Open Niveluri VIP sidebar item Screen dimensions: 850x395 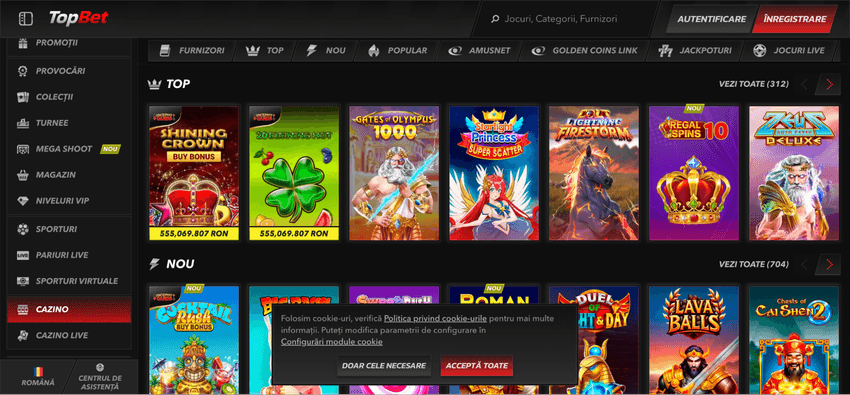pos(69,201)
